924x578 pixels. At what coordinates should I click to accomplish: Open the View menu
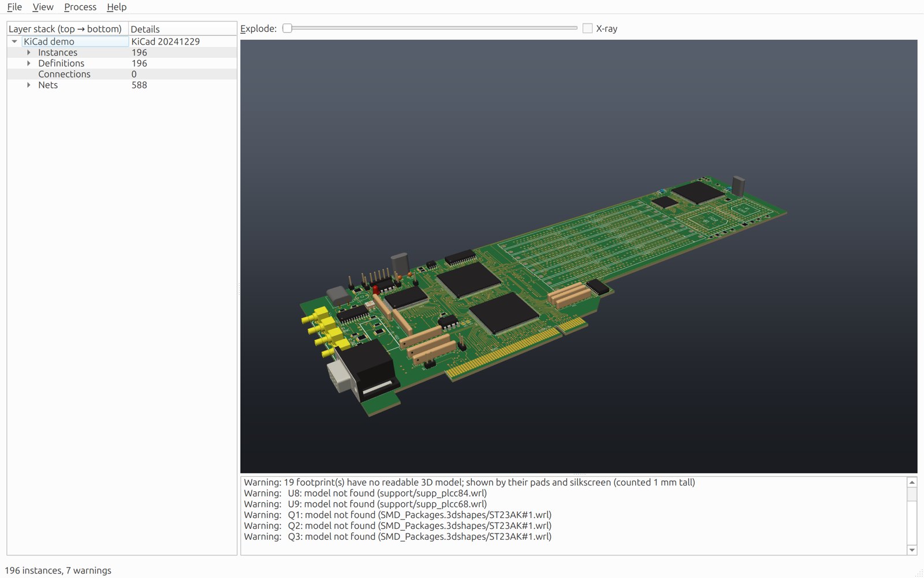point(43,7)
